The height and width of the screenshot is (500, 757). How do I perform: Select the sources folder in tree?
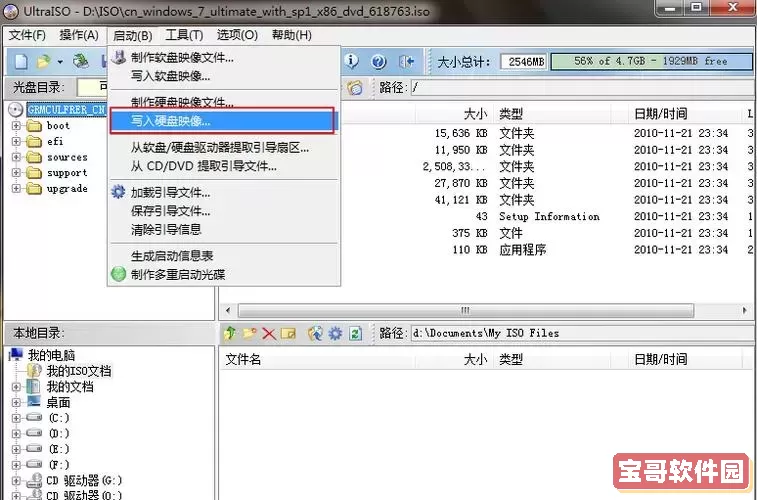pos(67,157)
